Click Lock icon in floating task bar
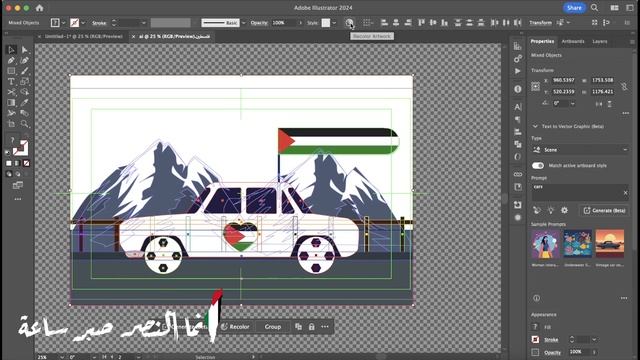 (311, 327)
